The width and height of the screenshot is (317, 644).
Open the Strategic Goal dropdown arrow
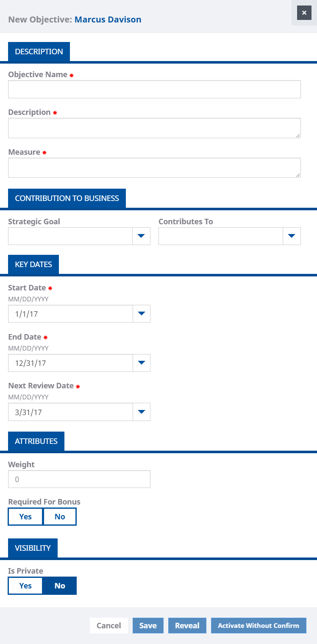[141, 236]
